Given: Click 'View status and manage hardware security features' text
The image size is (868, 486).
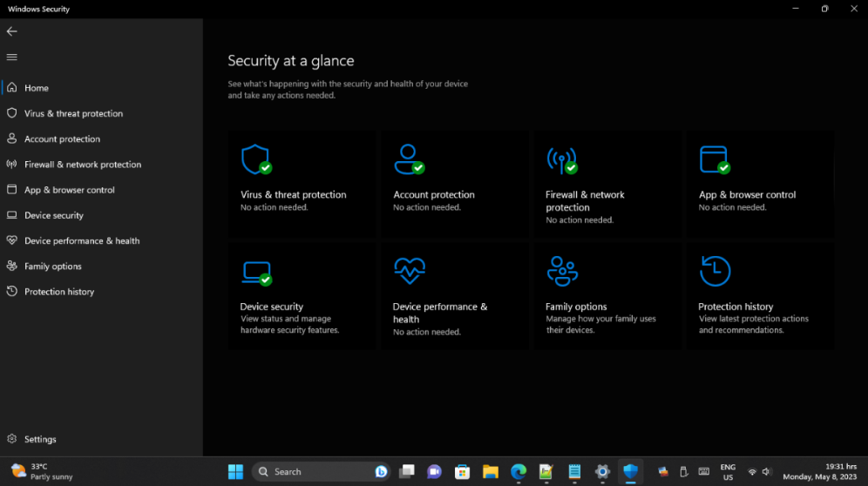Looking at the screenshot, I should click(x=289, y=324).
